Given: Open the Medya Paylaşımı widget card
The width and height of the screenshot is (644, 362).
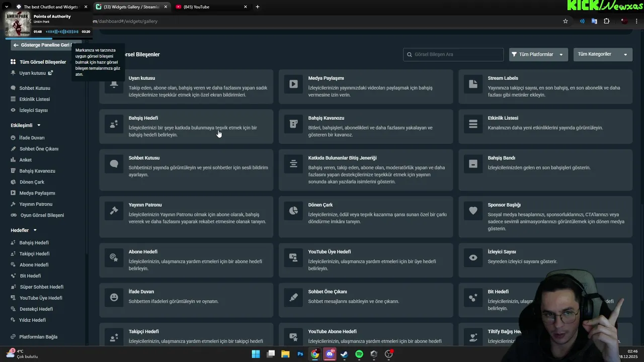Looking at the screenshot, I should click(366, 86).
